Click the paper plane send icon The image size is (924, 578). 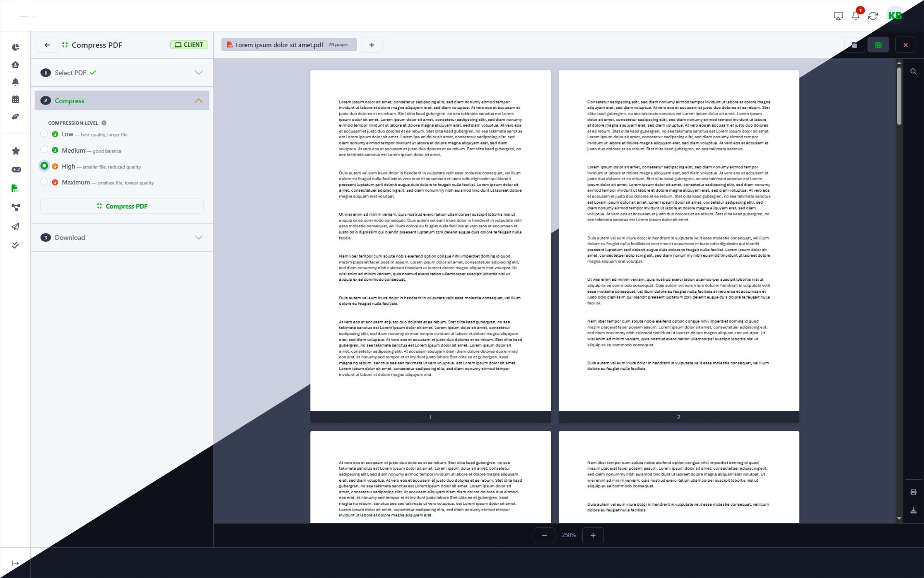coord(15,226)
